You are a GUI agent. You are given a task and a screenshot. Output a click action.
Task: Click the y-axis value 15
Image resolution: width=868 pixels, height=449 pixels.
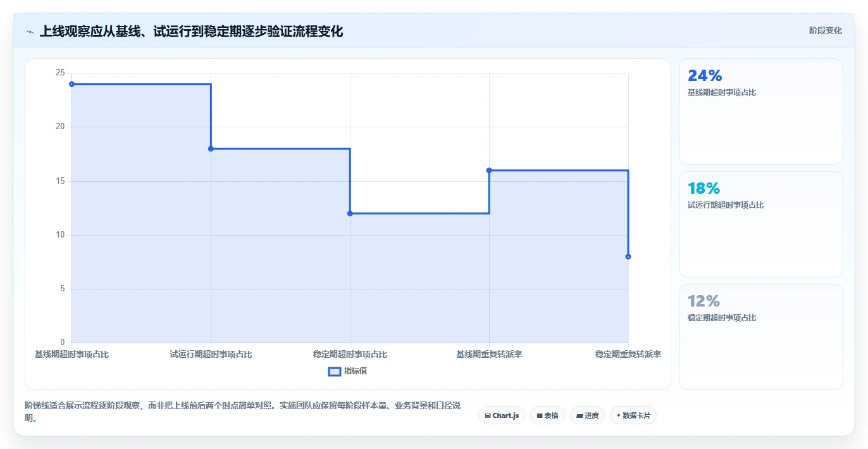[x=60, y=181]
